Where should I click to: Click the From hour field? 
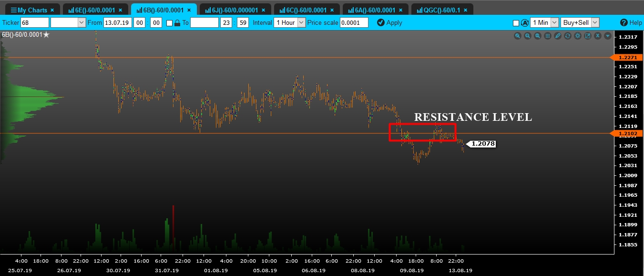(140, 22)
